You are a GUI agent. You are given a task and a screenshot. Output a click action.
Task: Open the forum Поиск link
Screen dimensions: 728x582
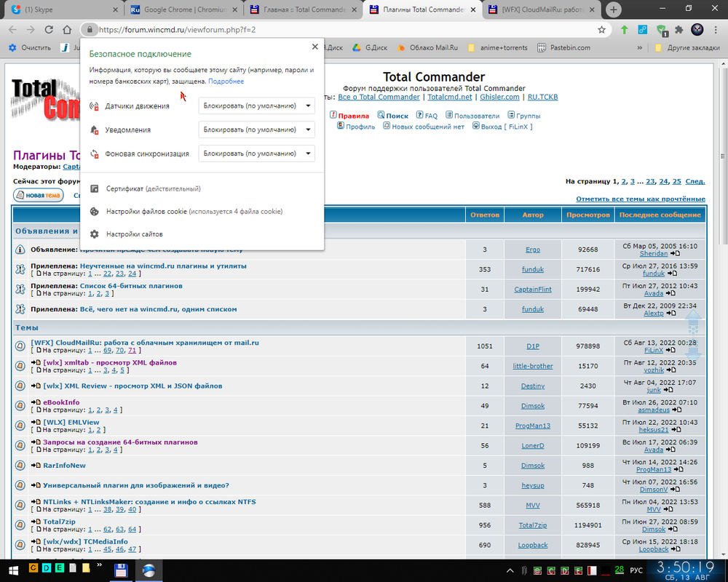tap(397, 116)
